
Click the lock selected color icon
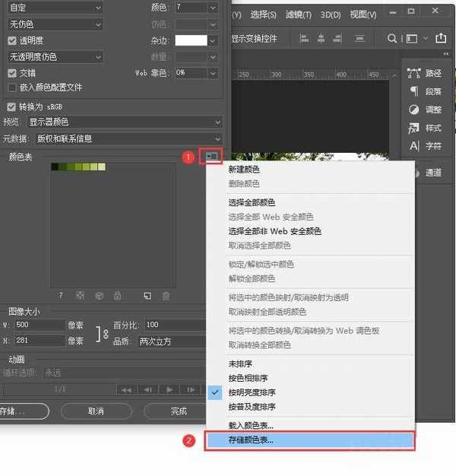click(118, 295)
